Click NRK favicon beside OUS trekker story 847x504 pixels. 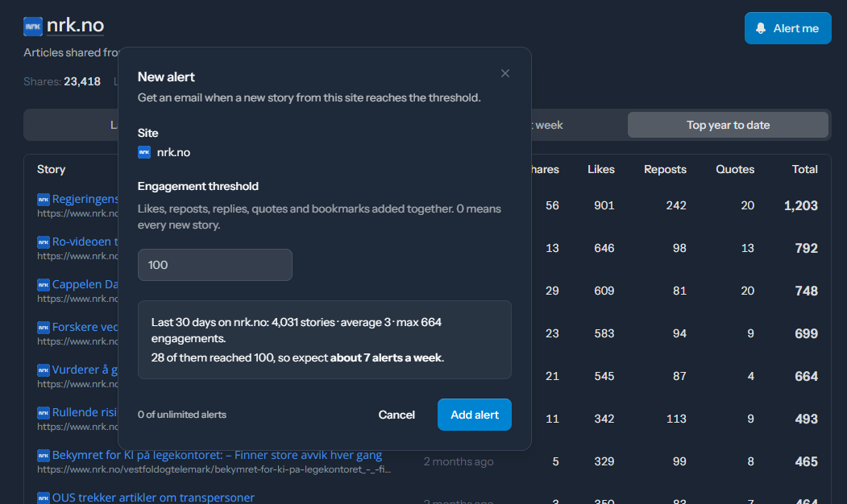pos(44,498)
